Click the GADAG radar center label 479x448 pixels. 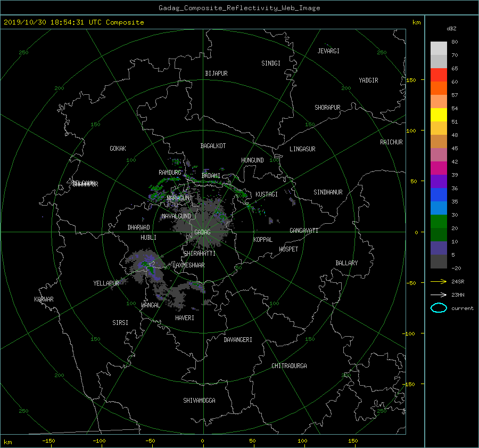[x=203, y=232]
